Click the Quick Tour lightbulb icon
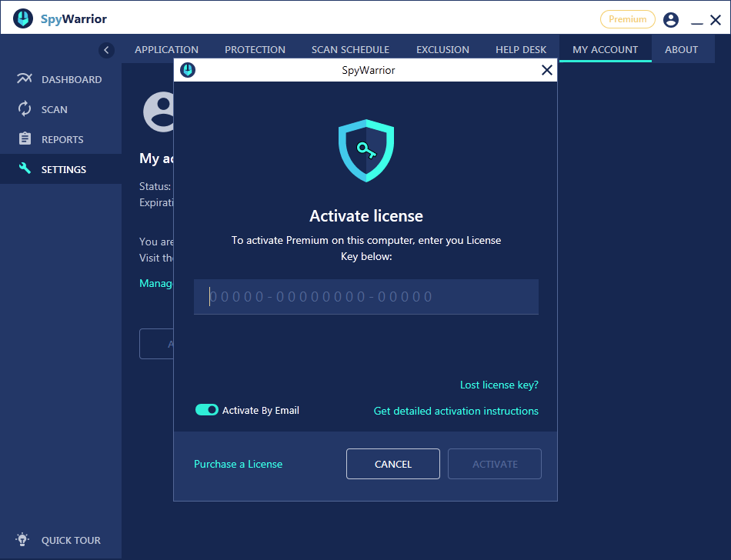 (22, 539)
